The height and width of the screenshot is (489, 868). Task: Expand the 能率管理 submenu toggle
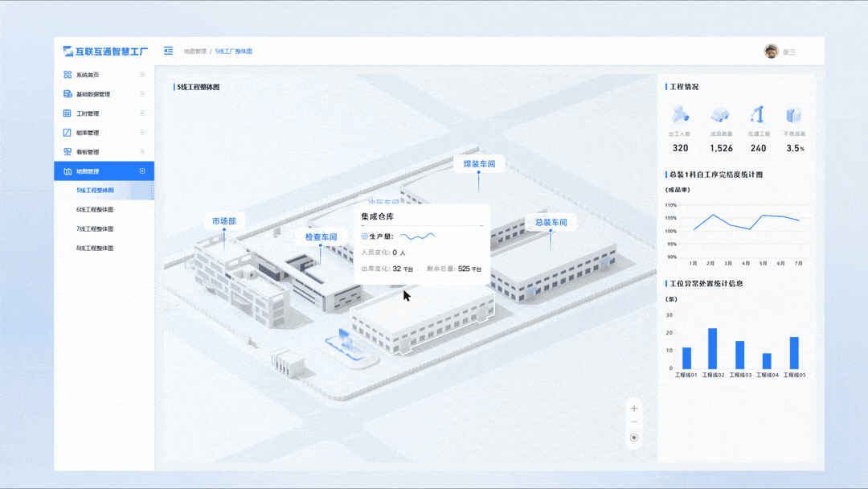click(x=142, y=133)
